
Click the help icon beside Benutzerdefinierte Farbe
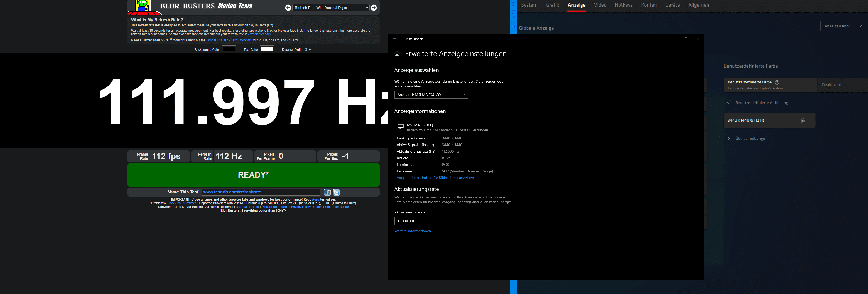click(777, 82)
